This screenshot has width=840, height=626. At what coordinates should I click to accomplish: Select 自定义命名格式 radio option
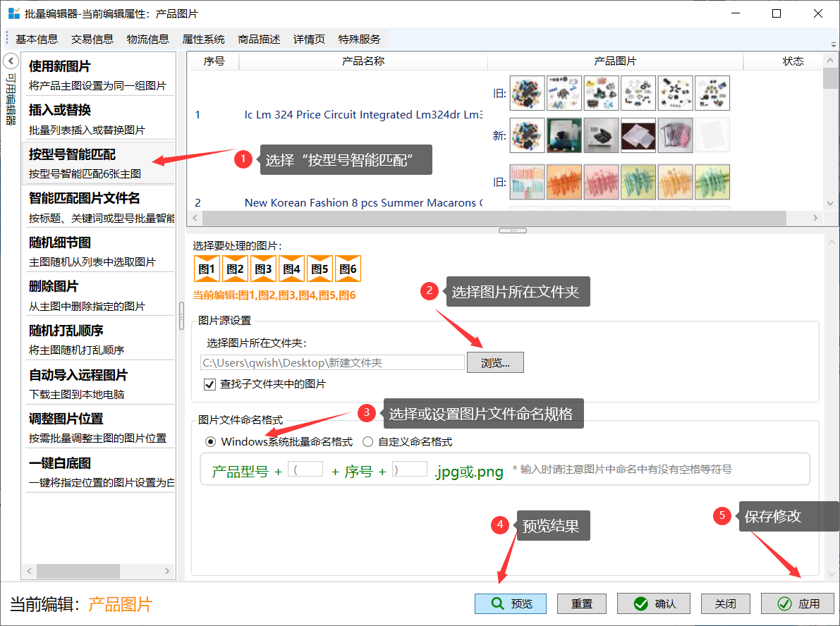[x=367, y=442]
